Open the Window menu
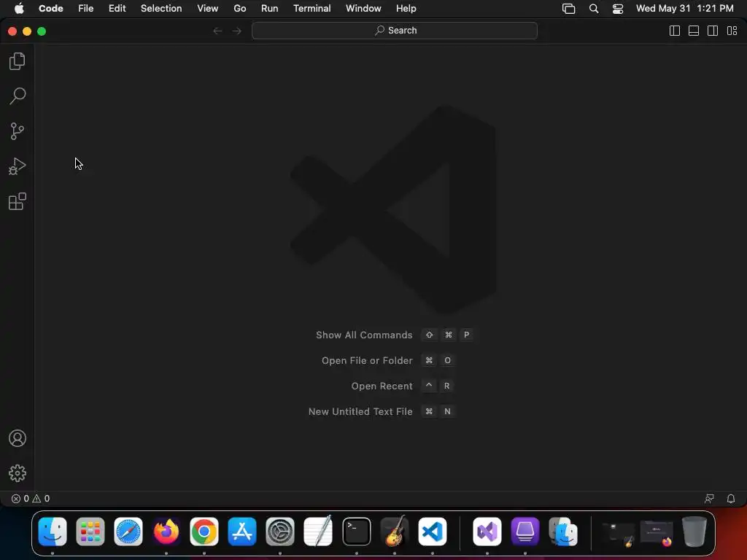 click(363, 9)
